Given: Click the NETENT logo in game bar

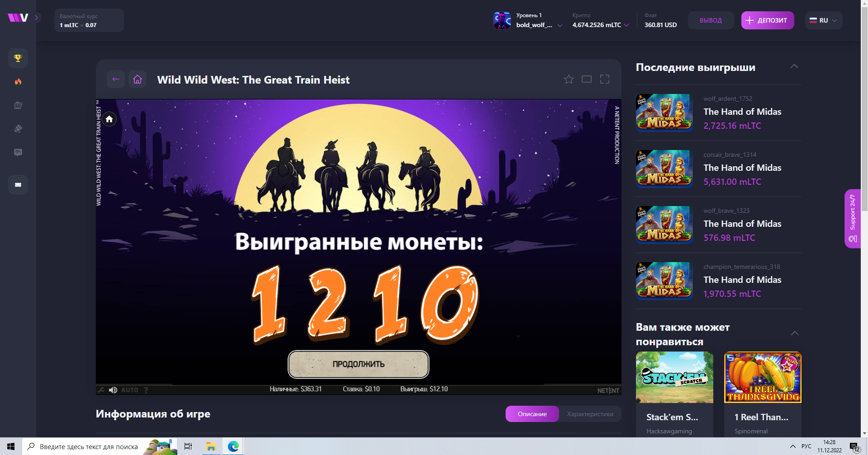Looking at the screenshot, I should click(x=608, y=390).
